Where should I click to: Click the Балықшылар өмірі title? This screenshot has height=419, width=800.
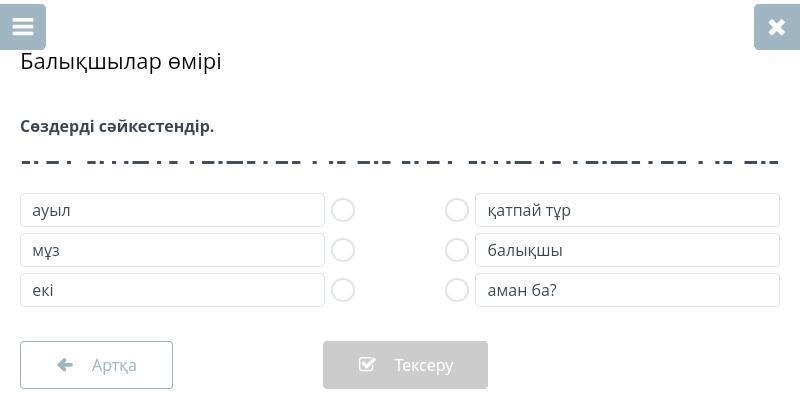(121, 62)
